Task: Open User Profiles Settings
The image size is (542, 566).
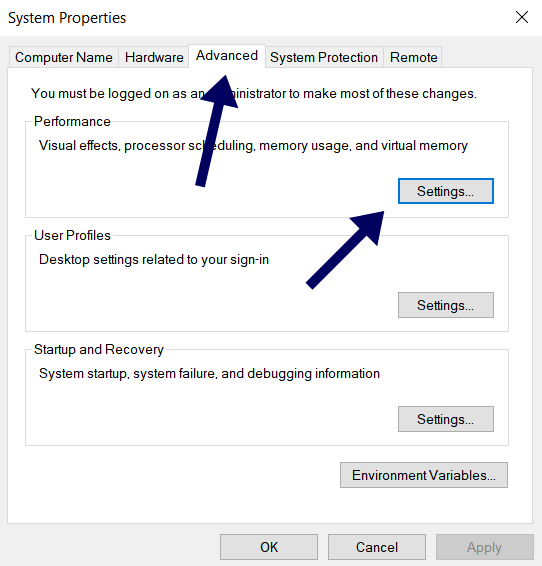Action: pyautogui.click(x=446, y=305)
